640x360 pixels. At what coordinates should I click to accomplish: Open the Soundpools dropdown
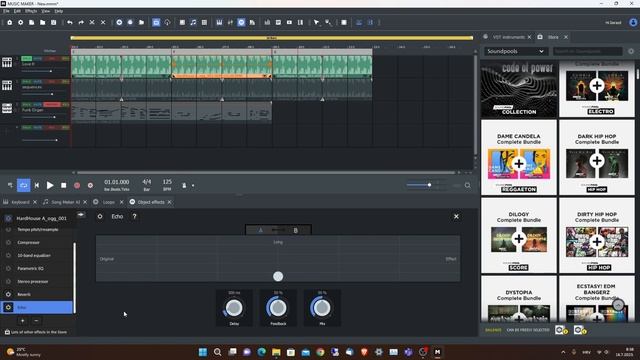(515, 51)
